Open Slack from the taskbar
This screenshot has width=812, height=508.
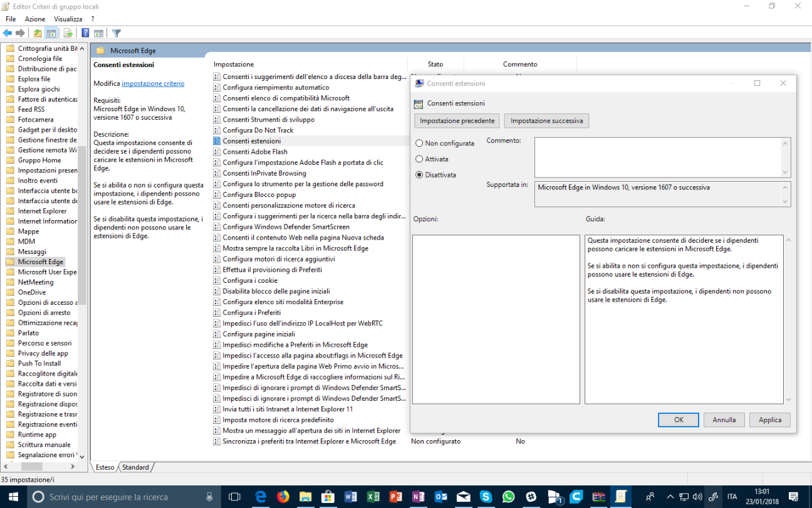531,497
